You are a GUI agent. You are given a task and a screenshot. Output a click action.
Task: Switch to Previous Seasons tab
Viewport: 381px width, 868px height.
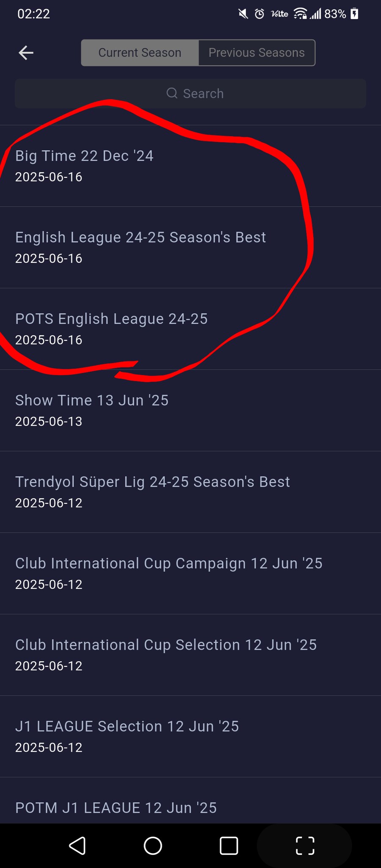[x=257, y=53]
